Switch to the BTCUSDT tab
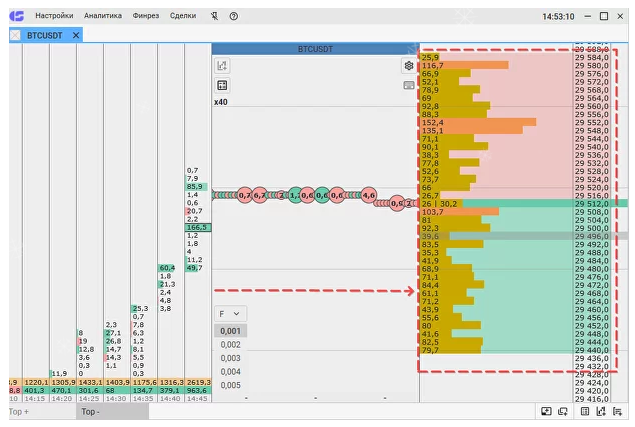This screenshot has height=427, width=635. (x=45, y=36)
